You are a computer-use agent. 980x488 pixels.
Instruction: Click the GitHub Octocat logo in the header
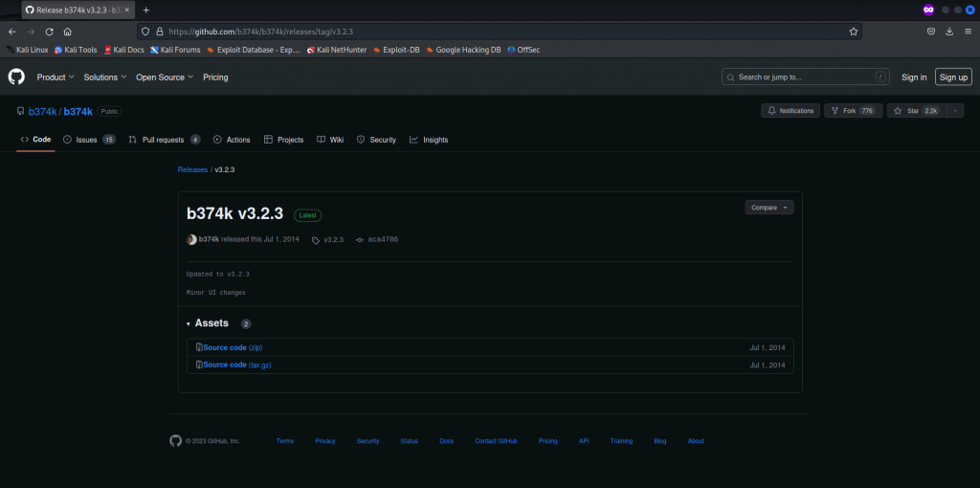[x=16, y=77]
